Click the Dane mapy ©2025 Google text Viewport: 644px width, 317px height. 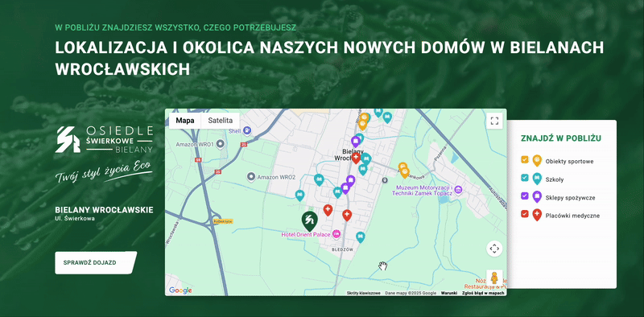(411, 293)
